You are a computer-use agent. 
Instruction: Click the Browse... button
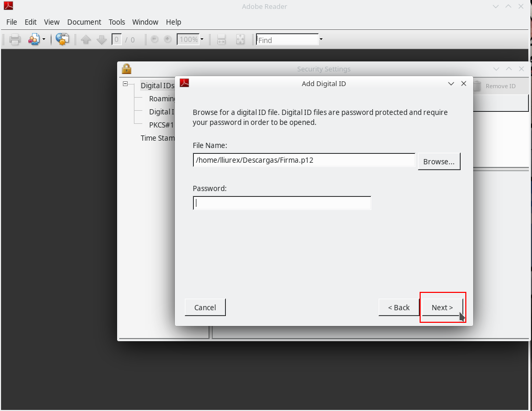(439, 161)
